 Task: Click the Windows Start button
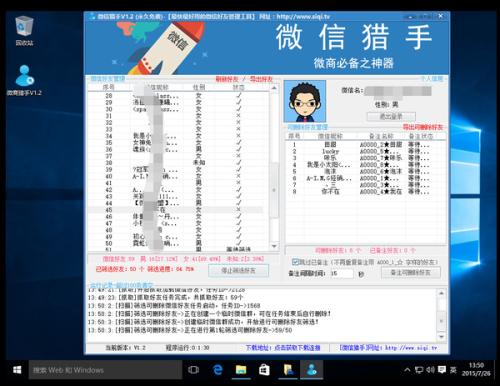click(x=17, y=370)
